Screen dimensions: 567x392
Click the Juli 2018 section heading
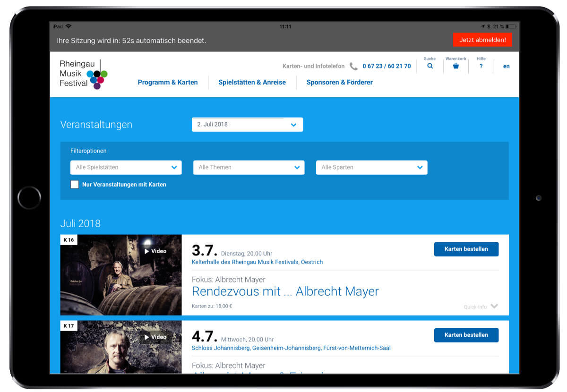(x=80, y=223)
